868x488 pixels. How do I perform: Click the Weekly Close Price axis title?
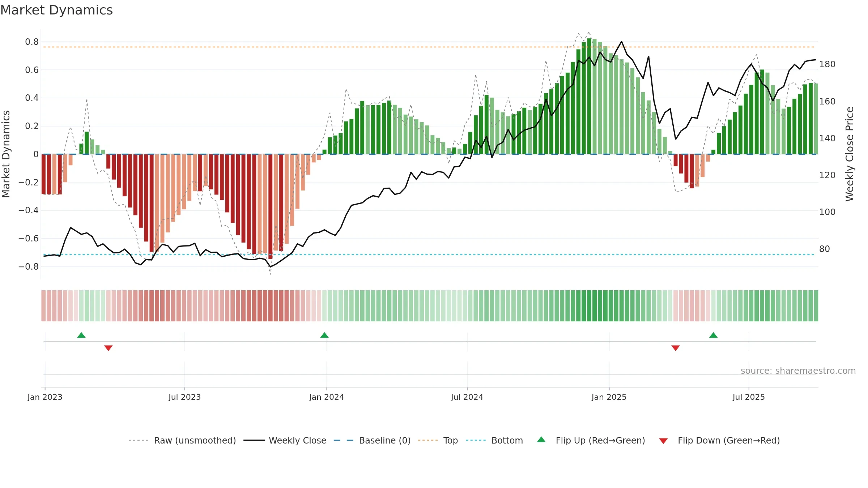click(850, 154)
